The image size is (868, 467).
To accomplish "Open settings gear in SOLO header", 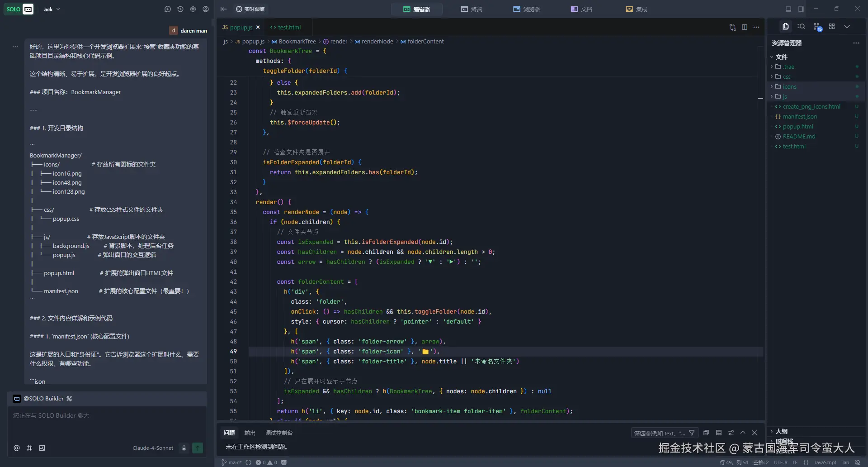I will pyautogui.click(x=193, y=9).
